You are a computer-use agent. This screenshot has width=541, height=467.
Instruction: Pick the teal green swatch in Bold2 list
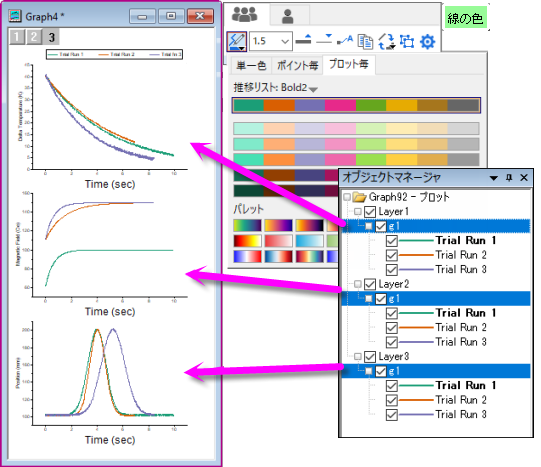249,105
